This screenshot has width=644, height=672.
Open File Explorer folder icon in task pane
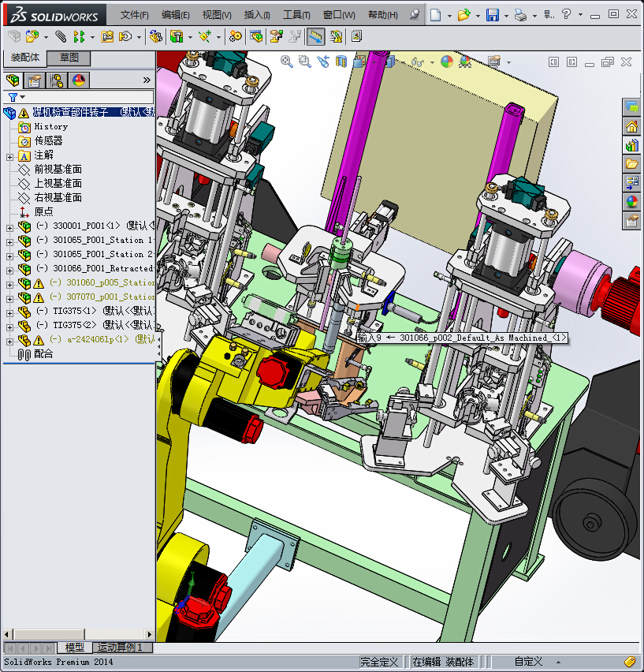pos(631,164)
